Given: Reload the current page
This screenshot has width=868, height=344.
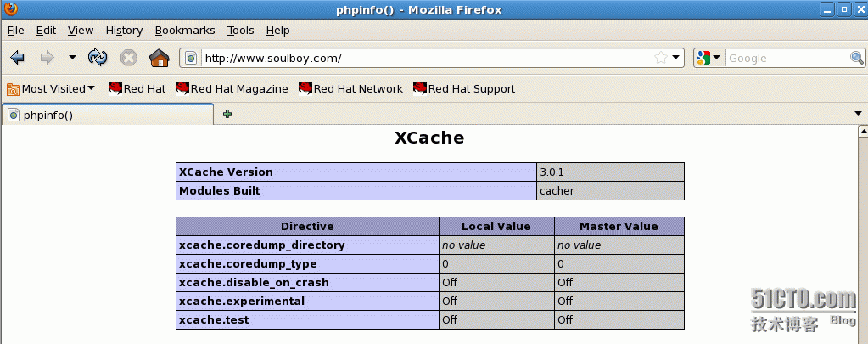Looking at the screenshot, I should tap(98, 58).
